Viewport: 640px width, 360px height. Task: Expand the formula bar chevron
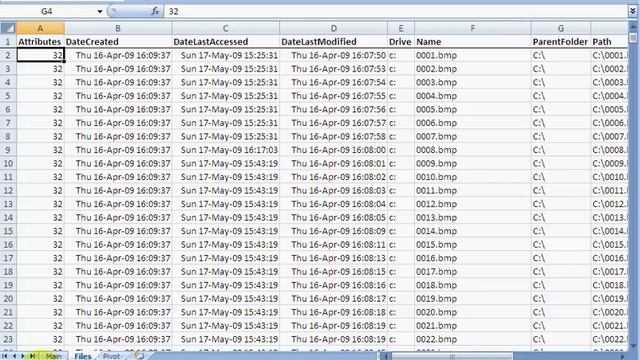[x=632, y=11]
